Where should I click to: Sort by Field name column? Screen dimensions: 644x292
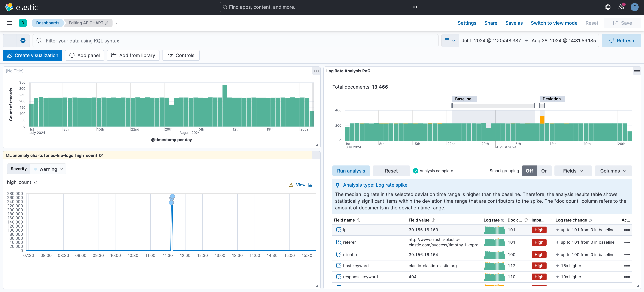click(x=347, y=220)
